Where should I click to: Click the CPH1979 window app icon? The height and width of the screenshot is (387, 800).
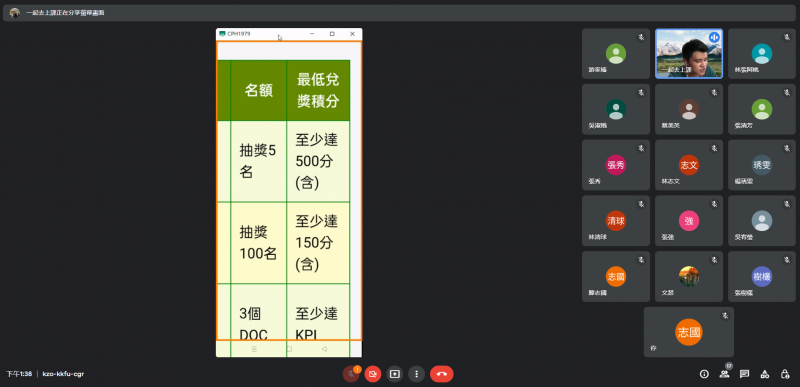[222, 34]
